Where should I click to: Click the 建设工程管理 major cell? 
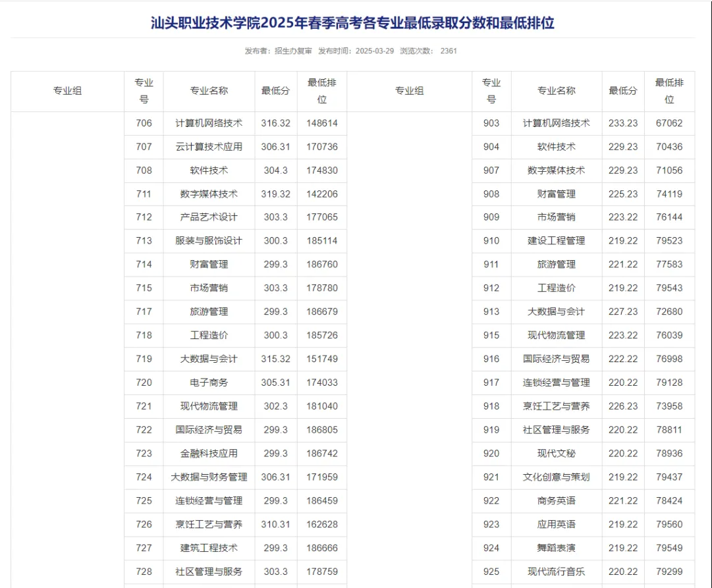(x=557, y=241)
